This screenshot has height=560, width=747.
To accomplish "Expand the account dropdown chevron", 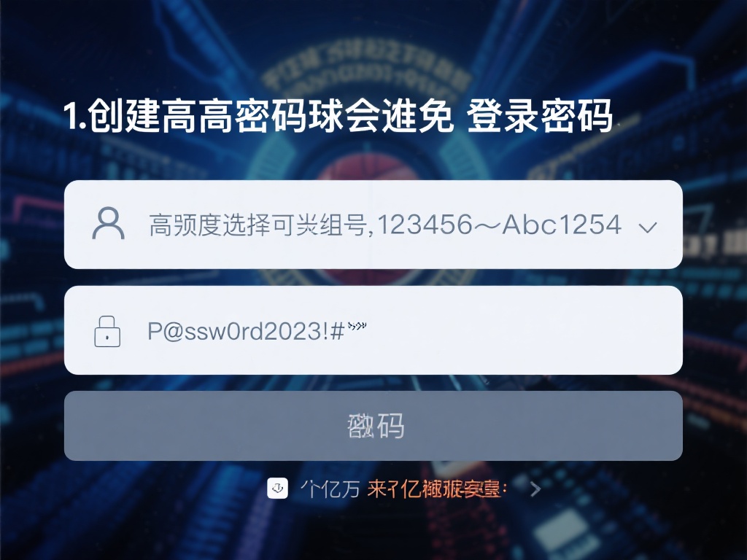I will tap(648, 227).
